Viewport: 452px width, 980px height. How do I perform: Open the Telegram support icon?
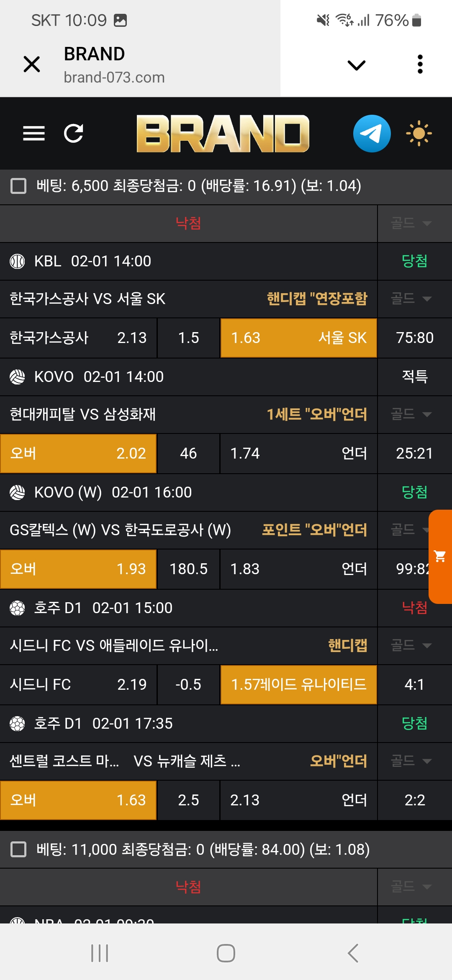(x=372, y=133)
